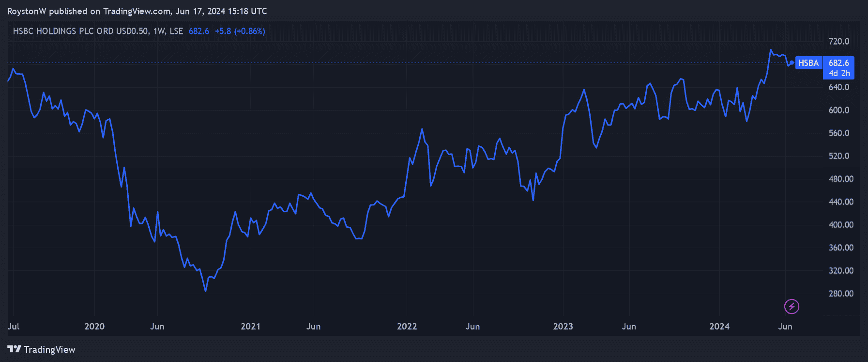The image size is (868, 362).
Task: Click the 2021 label on time axis
Action: pos(250,326)
